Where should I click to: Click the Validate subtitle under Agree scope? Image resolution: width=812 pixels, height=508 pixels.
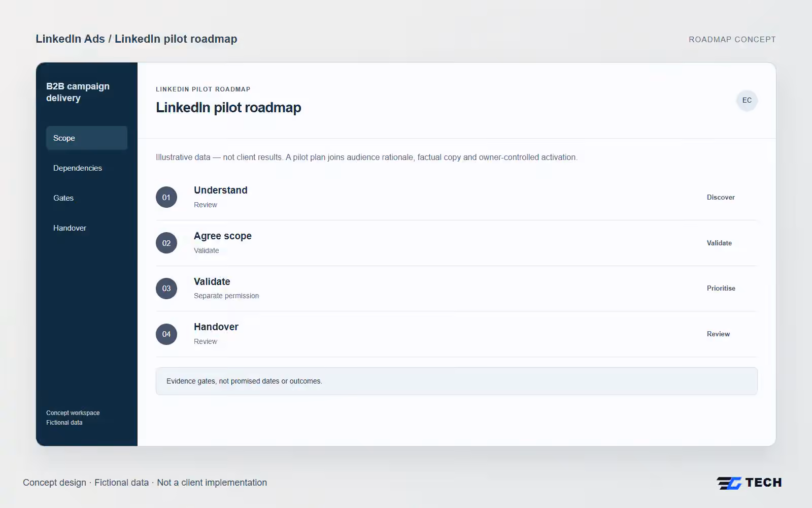click(x=207, y=251)
